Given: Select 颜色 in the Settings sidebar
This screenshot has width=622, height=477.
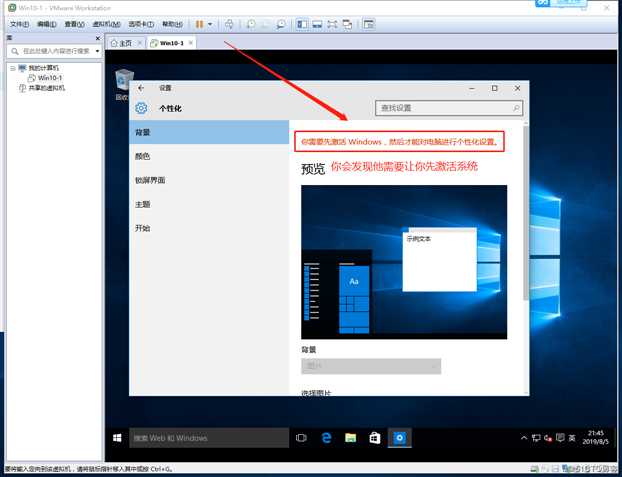Looking at the screenshot, I should coord(209,156).
